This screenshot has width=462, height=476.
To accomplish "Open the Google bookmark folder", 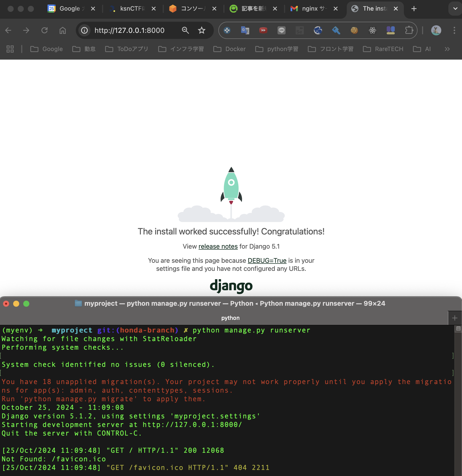I will [47, 49].
